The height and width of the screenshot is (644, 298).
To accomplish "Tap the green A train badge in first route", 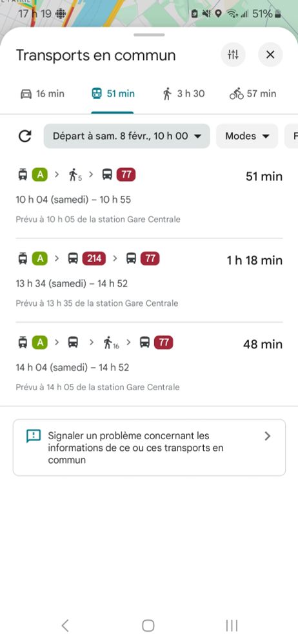I will pos(40,175).
